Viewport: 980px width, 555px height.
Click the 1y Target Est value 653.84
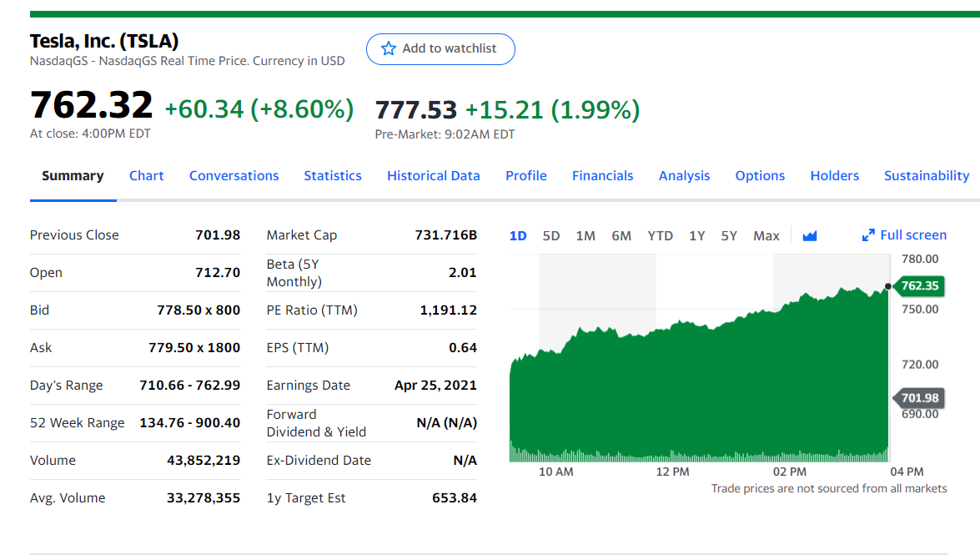(x=455, y=498)
